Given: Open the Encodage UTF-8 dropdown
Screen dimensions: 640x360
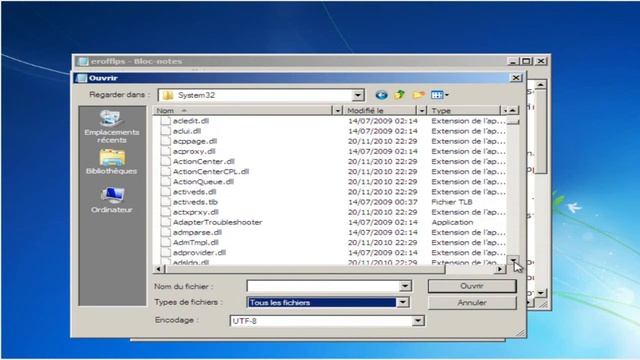Looking at the screenshot, I should [x=418, y=321].
